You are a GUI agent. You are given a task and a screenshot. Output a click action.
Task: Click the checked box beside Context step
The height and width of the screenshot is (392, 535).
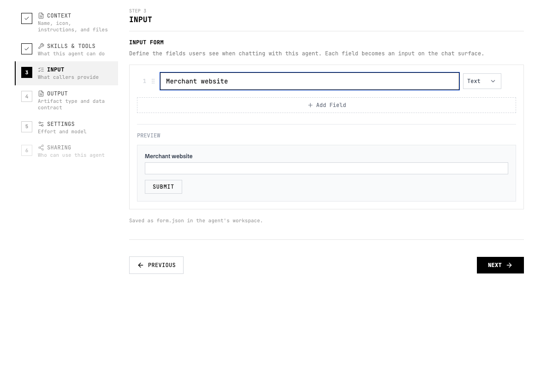click(x=27, y=18)
